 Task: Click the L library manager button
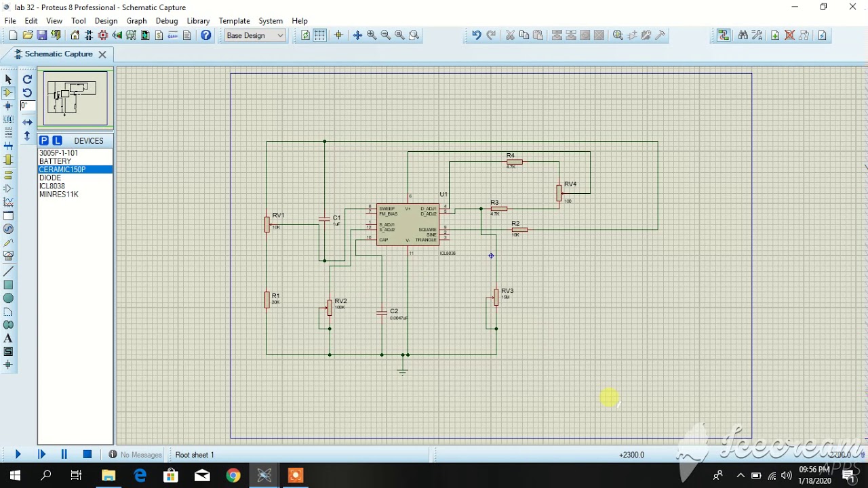tap(57, 140)
